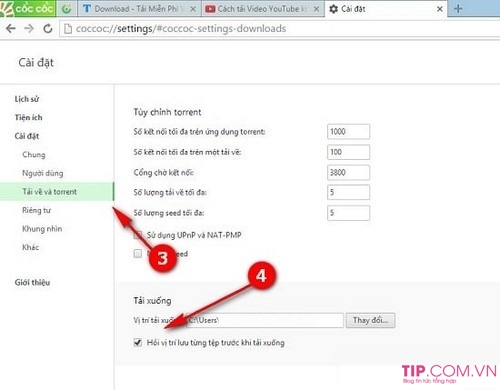Image resolution: width=500 pixels, height=390 pixels.
Task: Edit max torrent connections field 1000
Action: point(348,132)
